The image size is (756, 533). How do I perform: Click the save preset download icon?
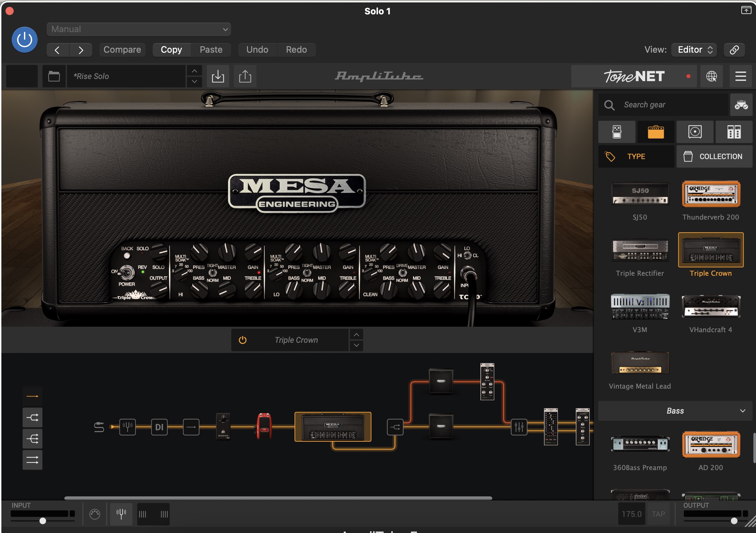click(x=218, y=76)
